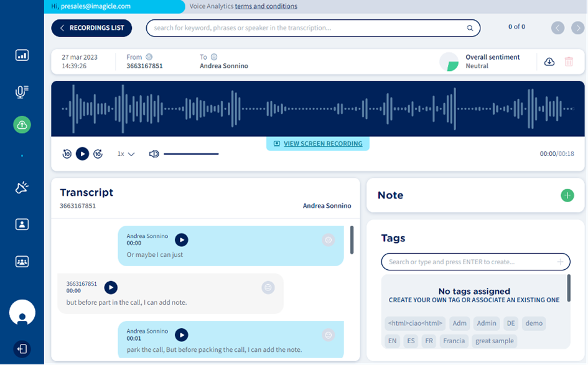This screenshot has height=365, width=588.
Task: Click the download recording cloud icon
Action: (x=549, y=62)
